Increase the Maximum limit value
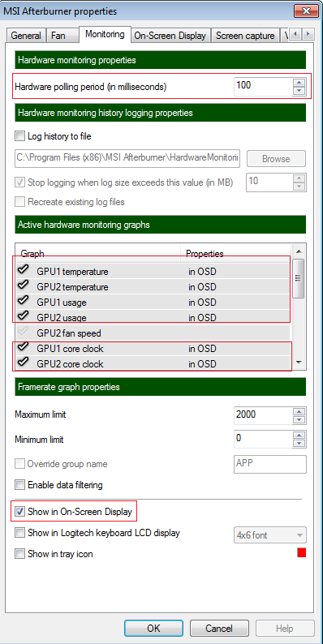The image size is (323, 644). click(x=299, y=411)
